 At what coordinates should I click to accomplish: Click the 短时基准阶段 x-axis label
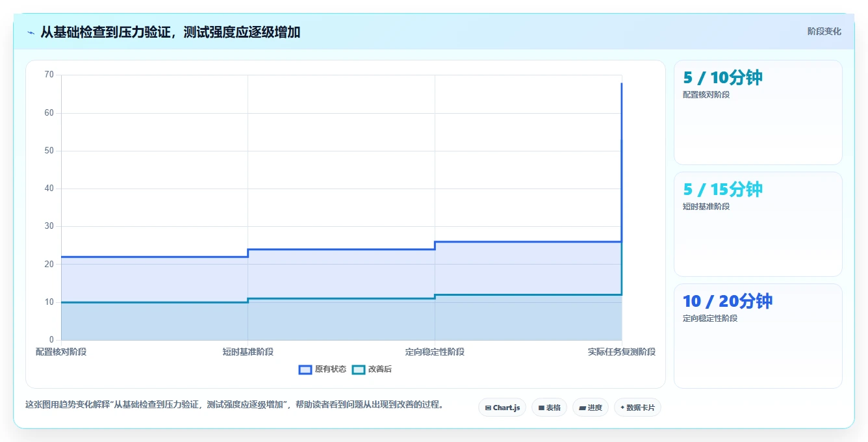pyautogui.click(x=248, y=352)
